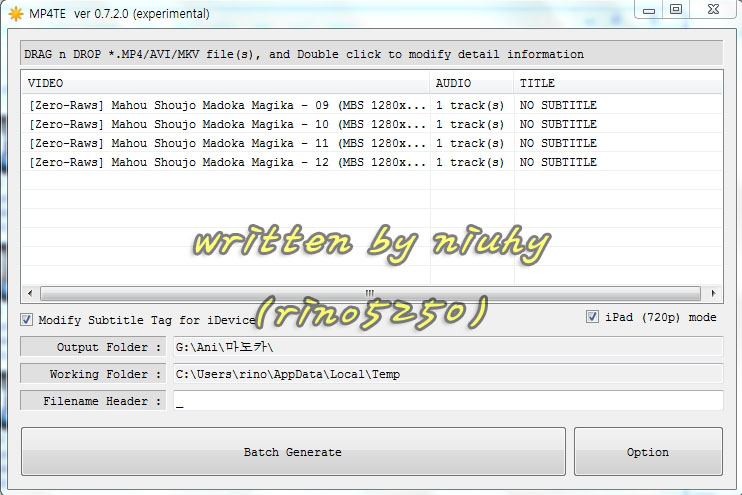Click the file list horizontal scrollbar thumb
The image size is (742, 495).
click(x=370, y=293)
